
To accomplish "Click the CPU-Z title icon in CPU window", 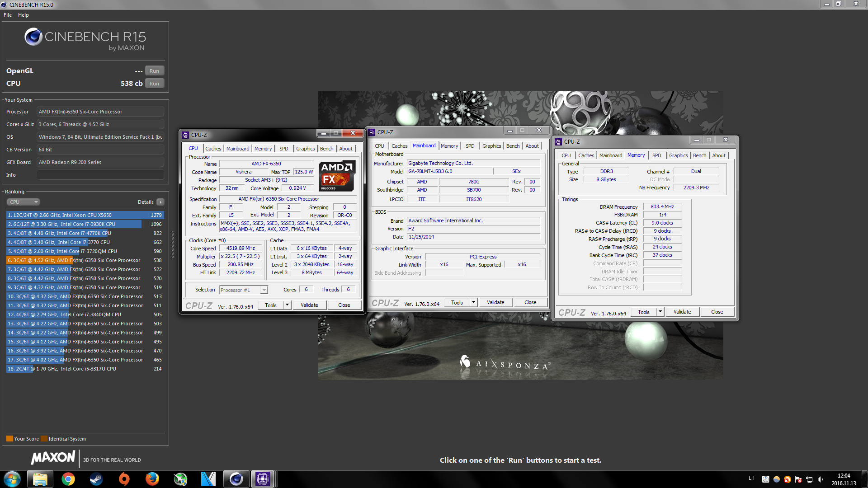I will click(185, 135).
